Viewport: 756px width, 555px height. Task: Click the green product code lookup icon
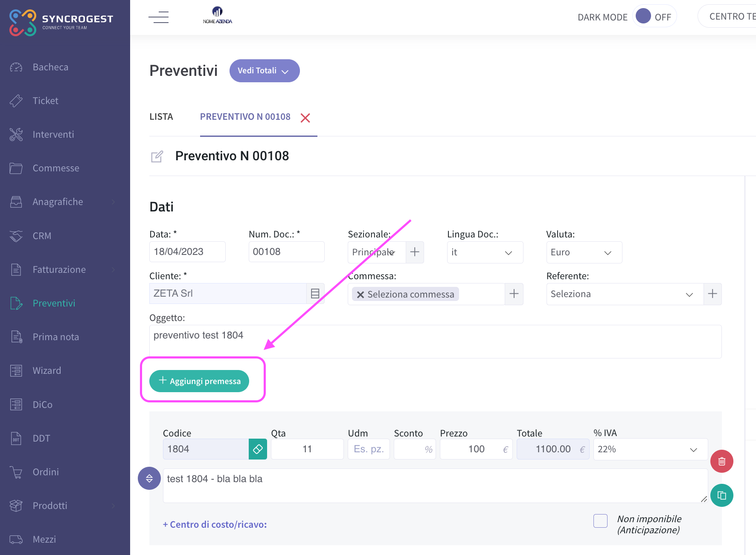(258, 449)
